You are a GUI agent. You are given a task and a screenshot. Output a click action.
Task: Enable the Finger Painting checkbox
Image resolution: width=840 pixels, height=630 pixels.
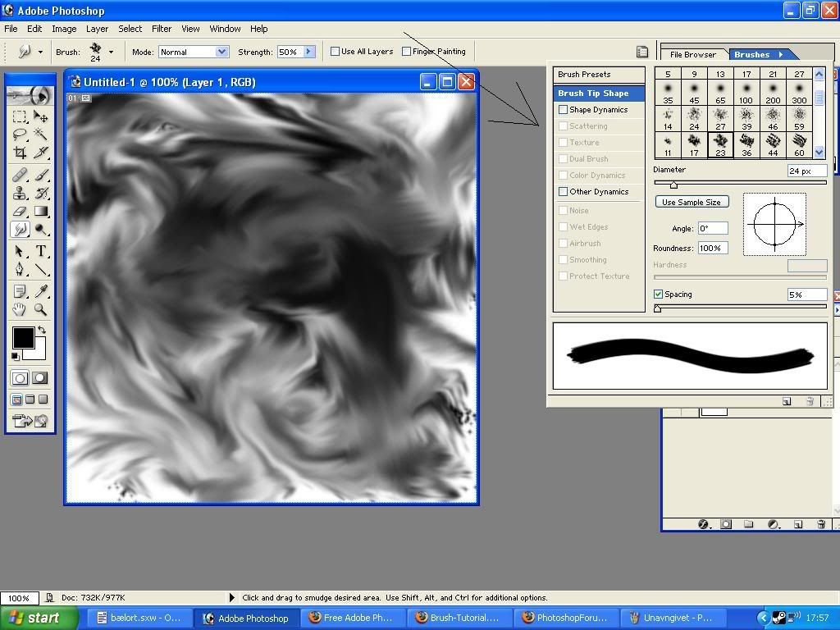406,52
